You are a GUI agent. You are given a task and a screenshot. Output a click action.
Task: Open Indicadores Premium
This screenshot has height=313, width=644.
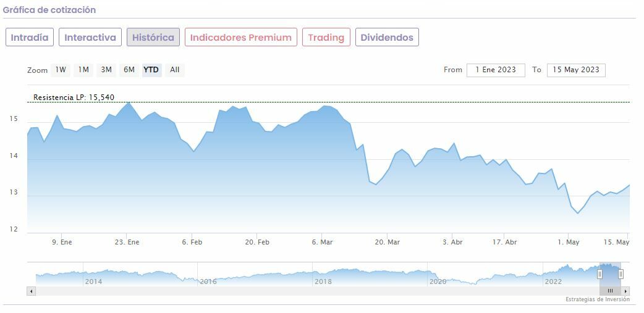pos(240,37)
